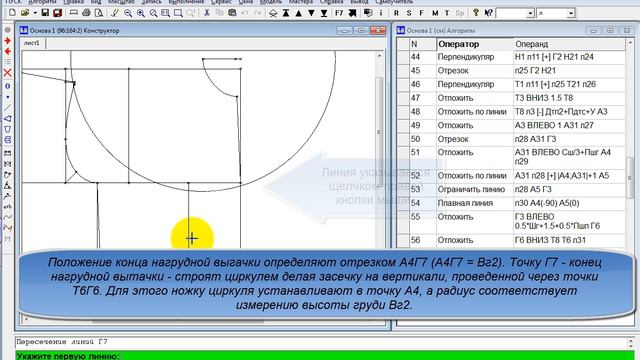
Task: Click the context help arrow-question icon
Action: [488, 13]
